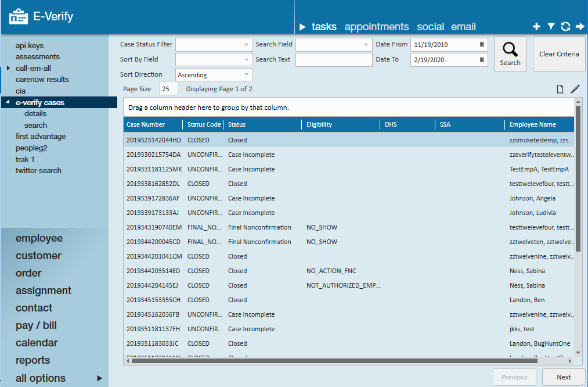Click the right arrow icon in header
The image size is (588, 387).
click(x=580, y=26)
